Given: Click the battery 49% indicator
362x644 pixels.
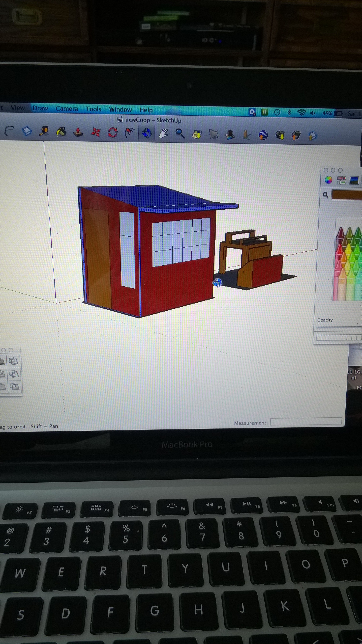Looking at the screenshot, I should click(x=332, y=114).
